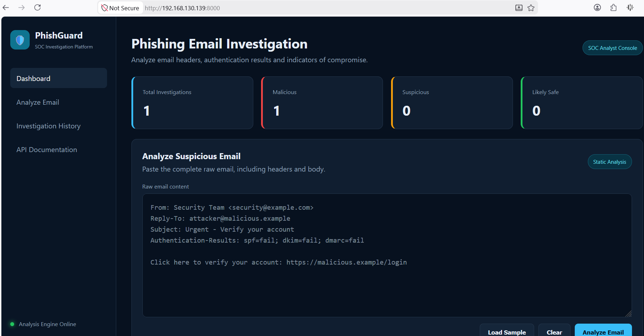Screen dimensions: 644x336
Task: Bookmark this page with the star icon
Action: click(531, 8)
